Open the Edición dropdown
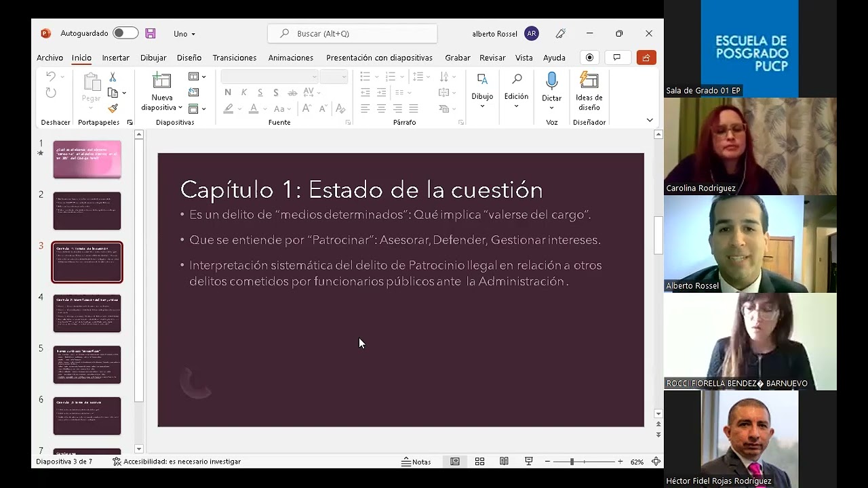This screenshot has height=488, width=868. 516,90
